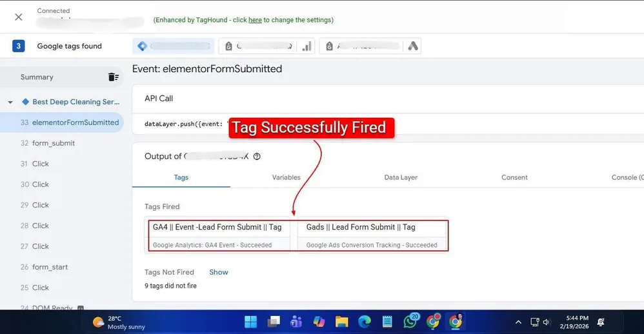Open volume control in system tray
Screen dimensions: 644x334
tap(547, 322)
